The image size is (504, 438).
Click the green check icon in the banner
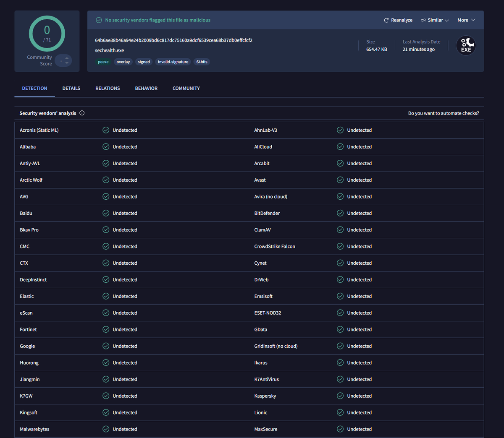[99, 20]
